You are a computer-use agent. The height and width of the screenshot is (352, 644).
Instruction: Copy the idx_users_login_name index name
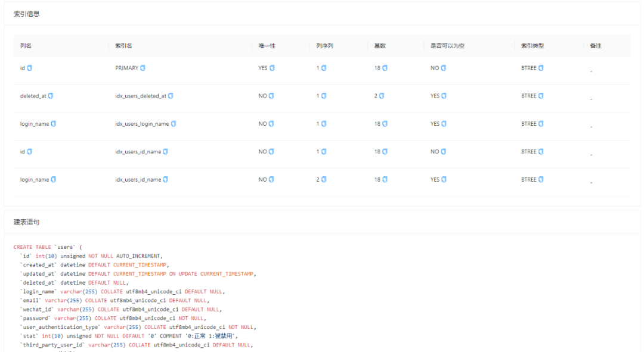(174, 124)
